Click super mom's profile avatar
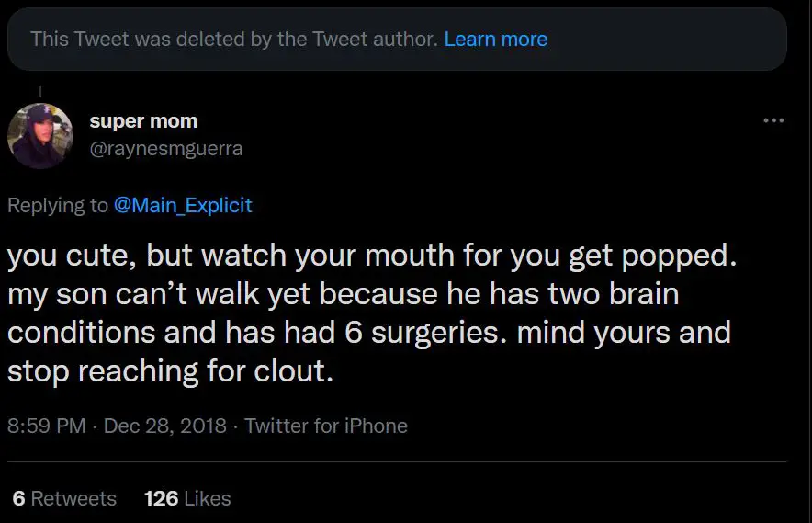The image size is (812, 523). 39,136
